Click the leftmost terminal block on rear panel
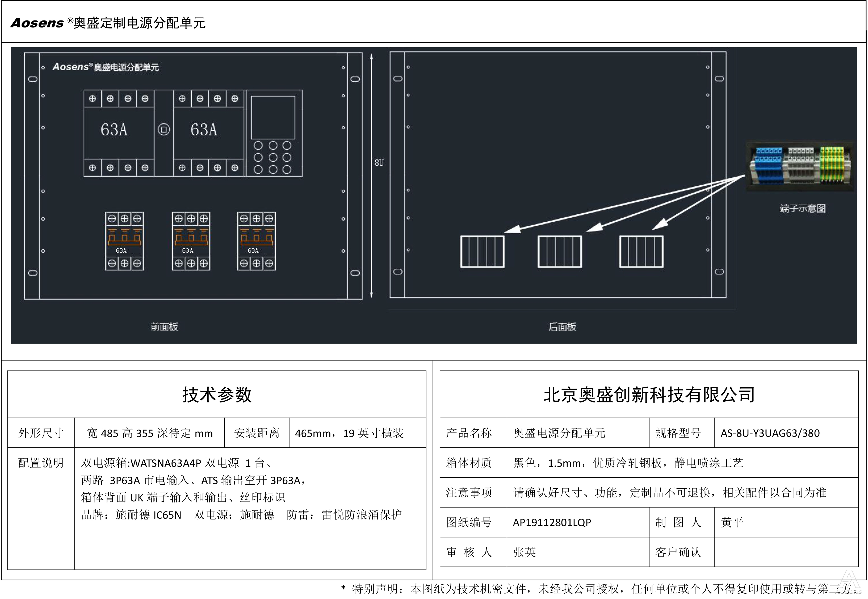The width and height of the screenshot is (868, 599). (482, 251)
